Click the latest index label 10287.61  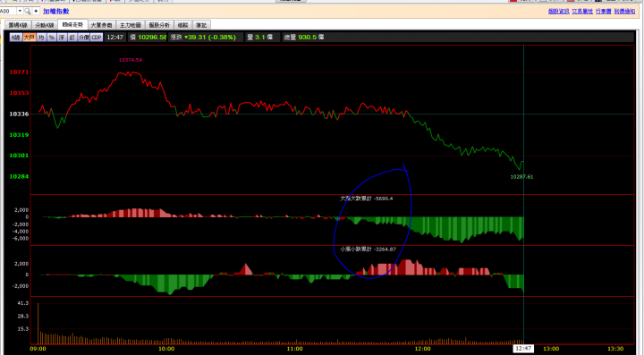tap(521, 177)
